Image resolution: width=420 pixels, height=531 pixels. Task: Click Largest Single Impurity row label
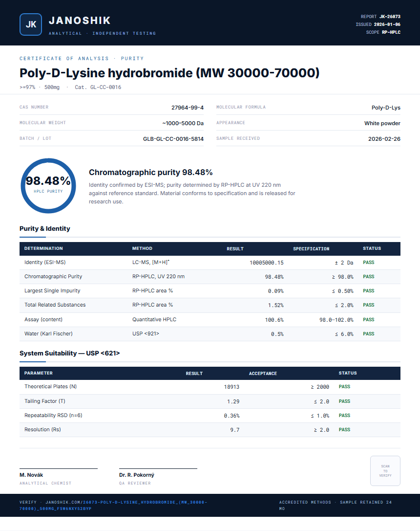point(52,291)
